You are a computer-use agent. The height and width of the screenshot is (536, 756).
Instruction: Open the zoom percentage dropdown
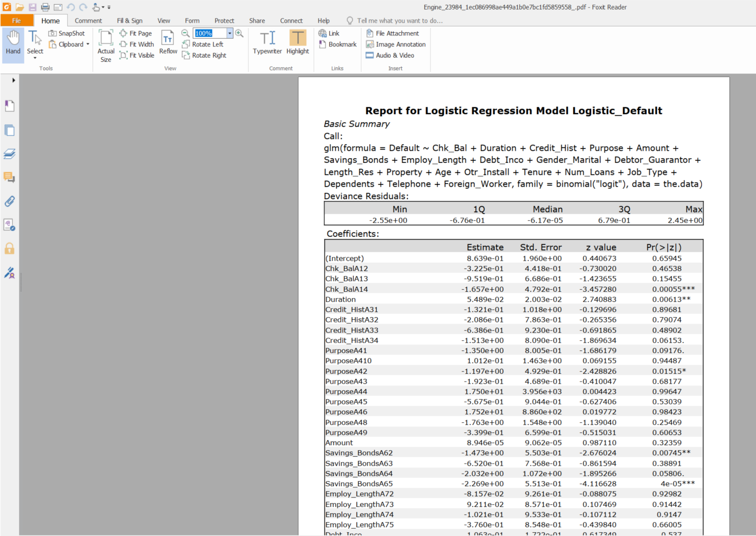229,33
